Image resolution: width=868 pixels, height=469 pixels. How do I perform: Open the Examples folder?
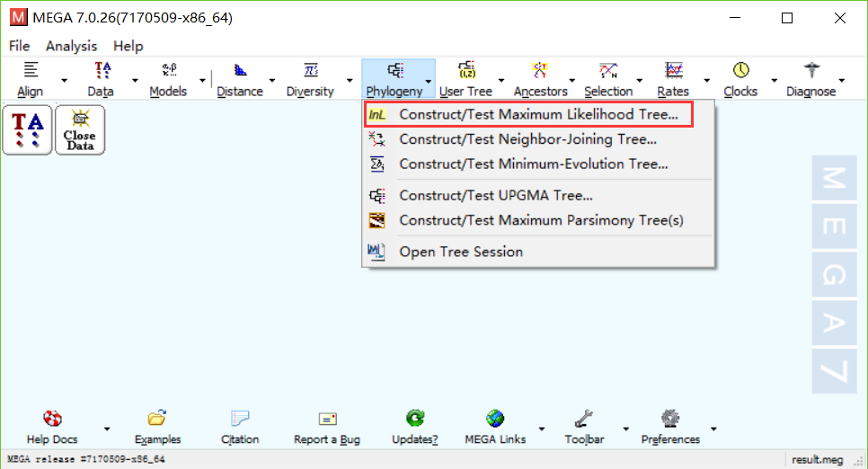pos(157,428)
